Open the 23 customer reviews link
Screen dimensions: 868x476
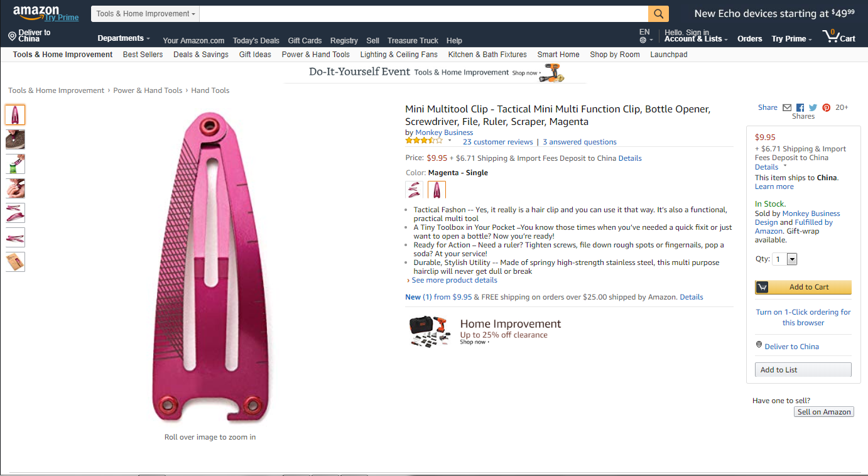(x=497, y=142)
